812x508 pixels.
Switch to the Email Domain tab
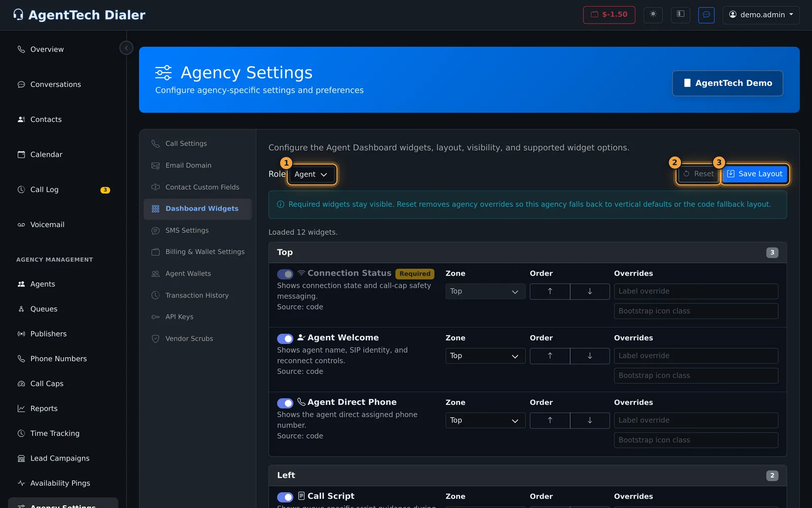pyautogui.click(x=197, y=166)
